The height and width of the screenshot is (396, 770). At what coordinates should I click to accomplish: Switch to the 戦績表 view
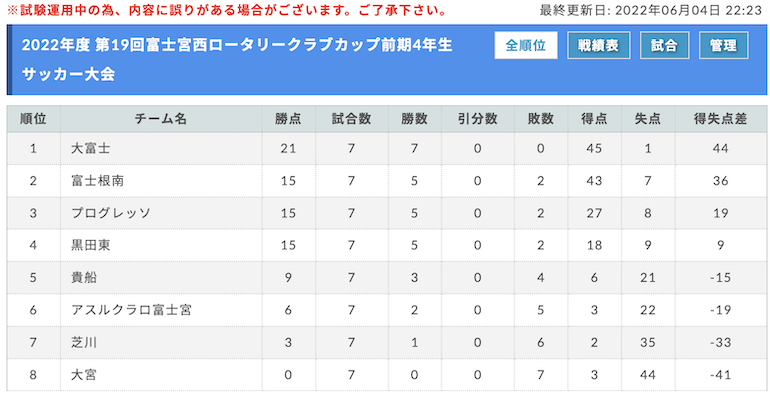coord(598,45)
